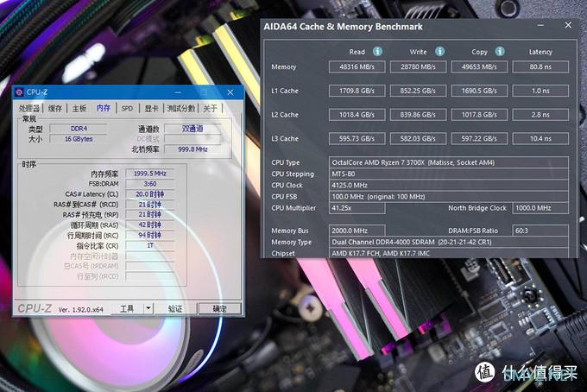
Task: Click the CPU Stepping value MTS-B0
Action: pyautogui.click(x=449, y=174)
